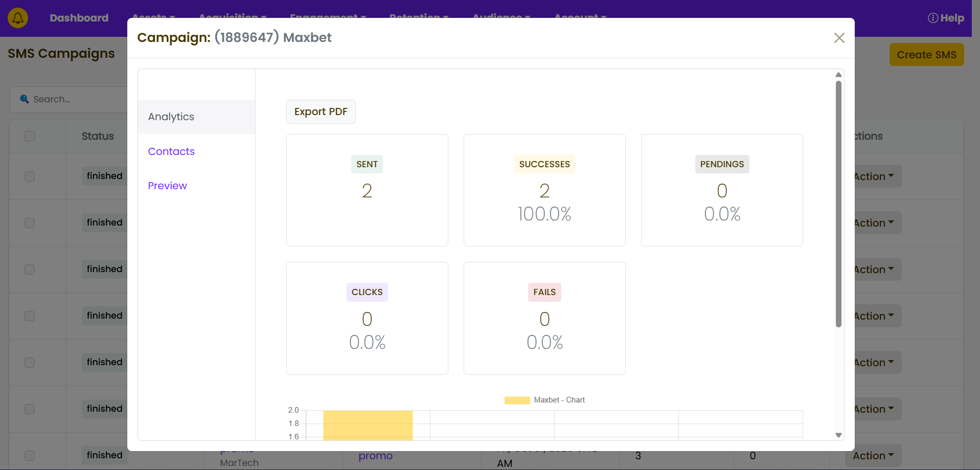Switch to the Contacts tab
The image size is (980, 470).
point(171,151)
